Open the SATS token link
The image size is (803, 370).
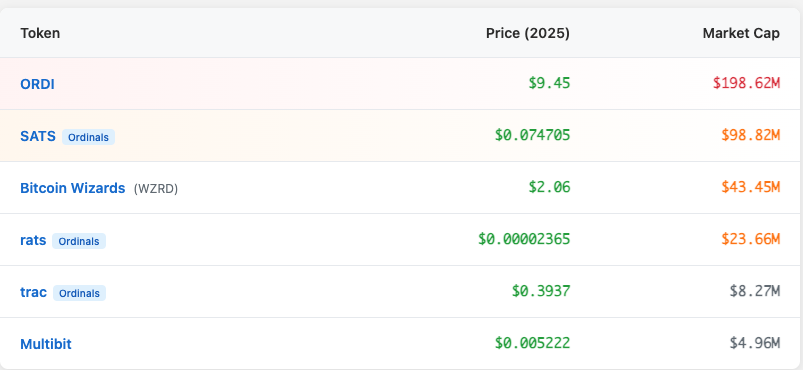click(x=38, y=136)
